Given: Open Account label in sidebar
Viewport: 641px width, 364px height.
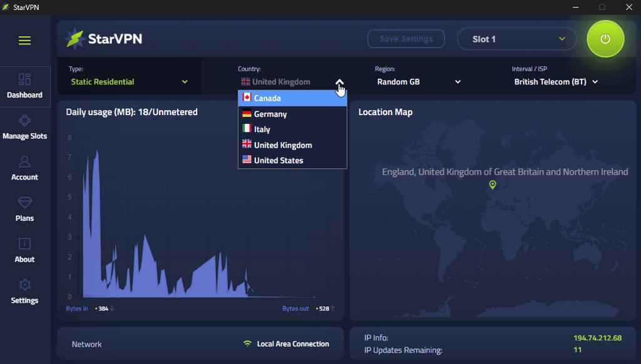Looking at the screenshot, I should tap(24, 177).
